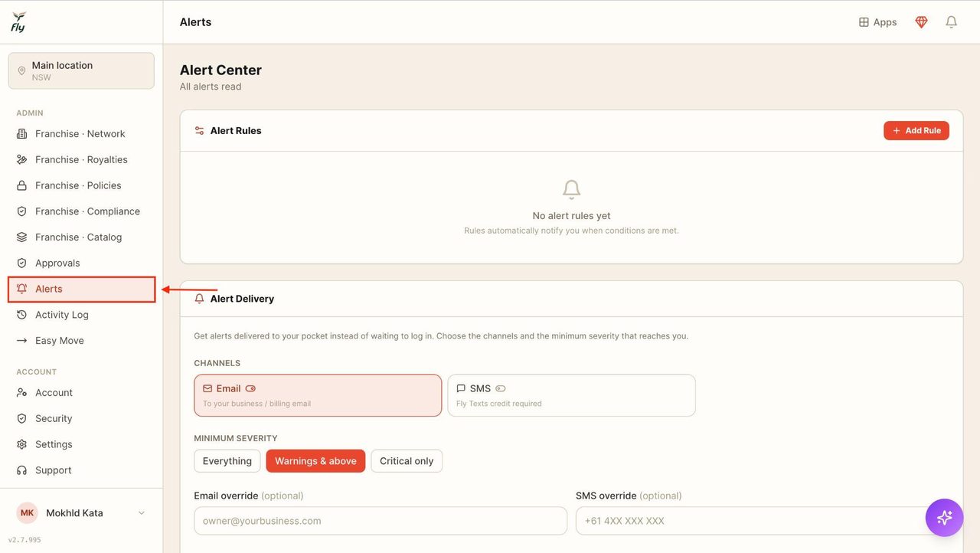This screenshot has width=980, height=553.
Task: Click the Add Rule button
Action: tap(916, 131)
